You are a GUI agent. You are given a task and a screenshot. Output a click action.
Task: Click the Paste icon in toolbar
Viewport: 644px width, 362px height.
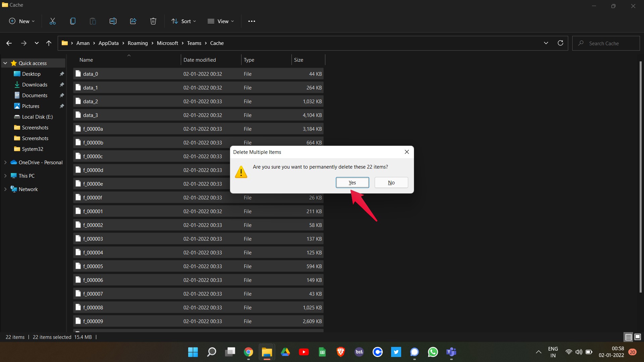pos(93,21)
